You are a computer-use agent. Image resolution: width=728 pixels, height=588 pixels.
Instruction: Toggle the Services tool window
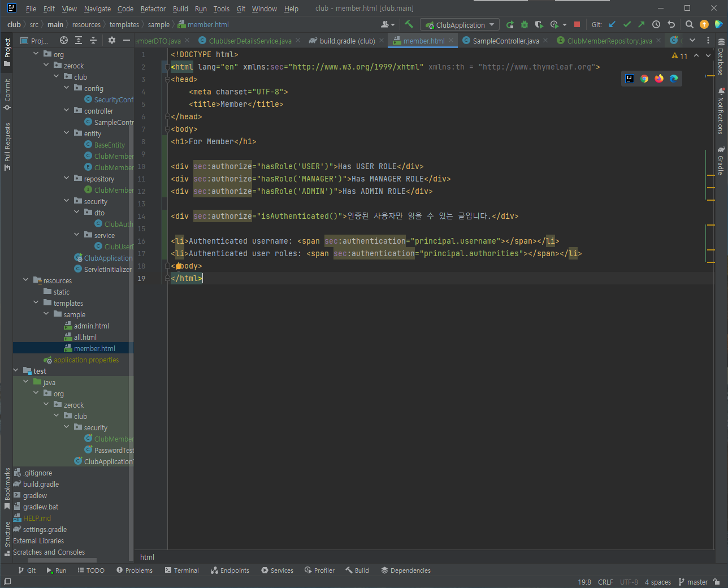(277, 570)
